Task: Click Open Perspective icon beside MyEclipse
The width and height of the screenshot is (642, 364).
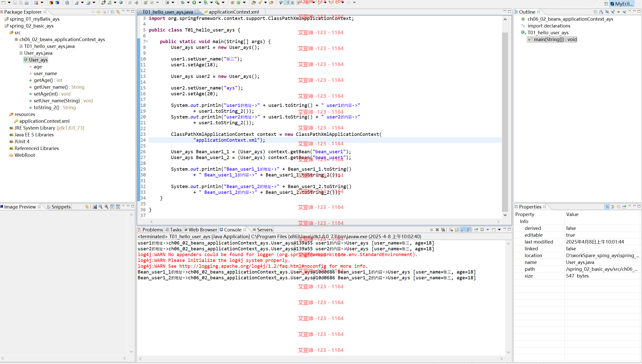Action: [606, 4]
